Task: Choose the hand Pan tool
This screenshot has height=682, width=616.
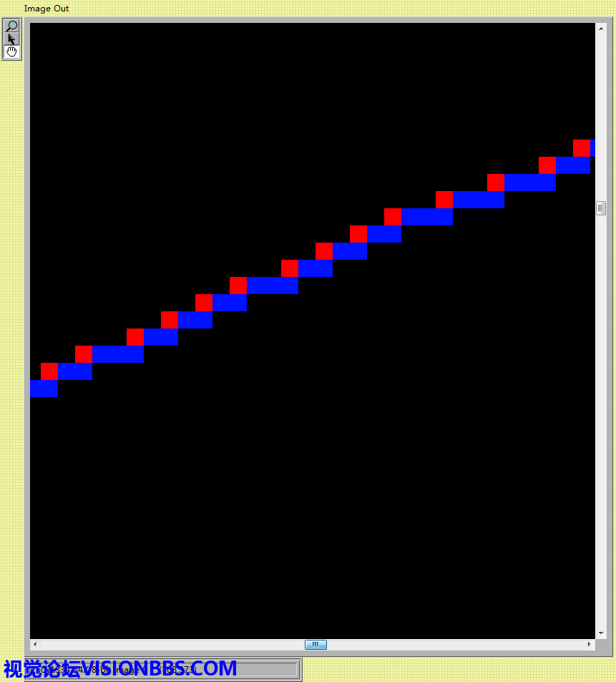Action: point(11,52)
